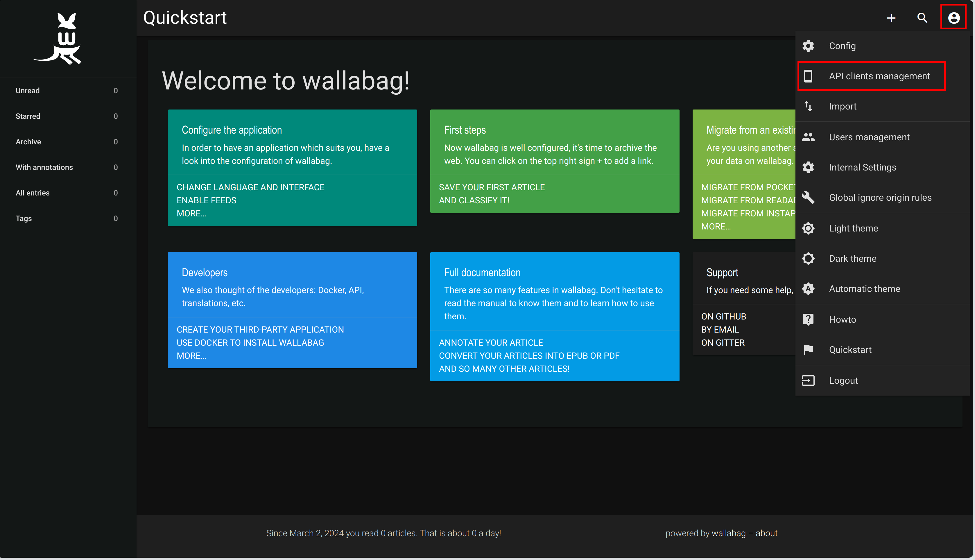Click Change language and interface link
975x560 pixels.
click(250, 187)
